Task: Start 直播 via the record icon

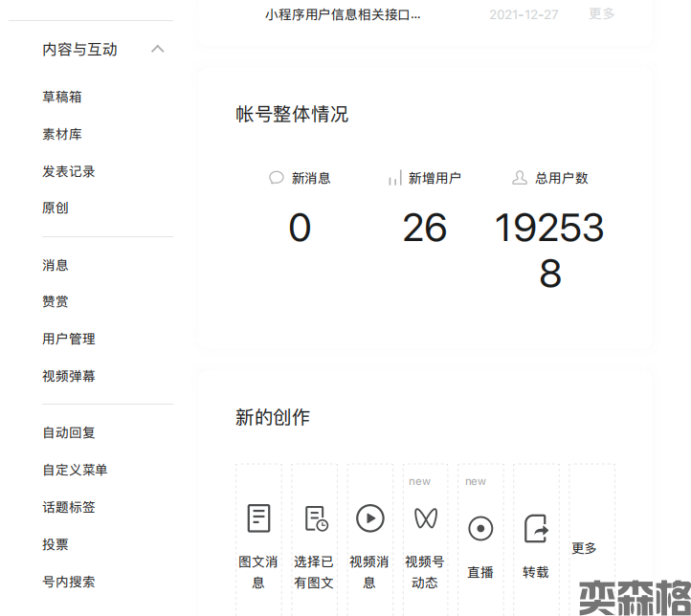Action: click(x=480, y=528)
